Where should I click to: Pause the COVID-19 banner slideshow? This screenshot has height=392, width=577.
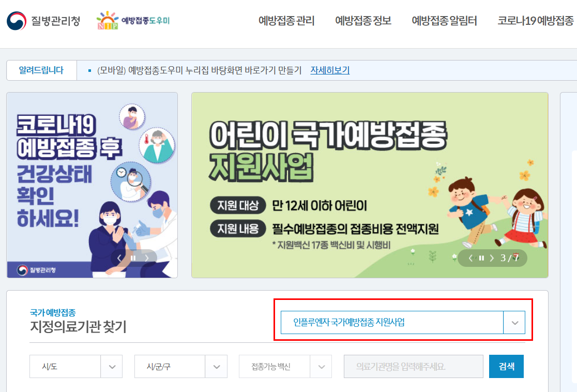pyautogui.click(x=133, y=258)
